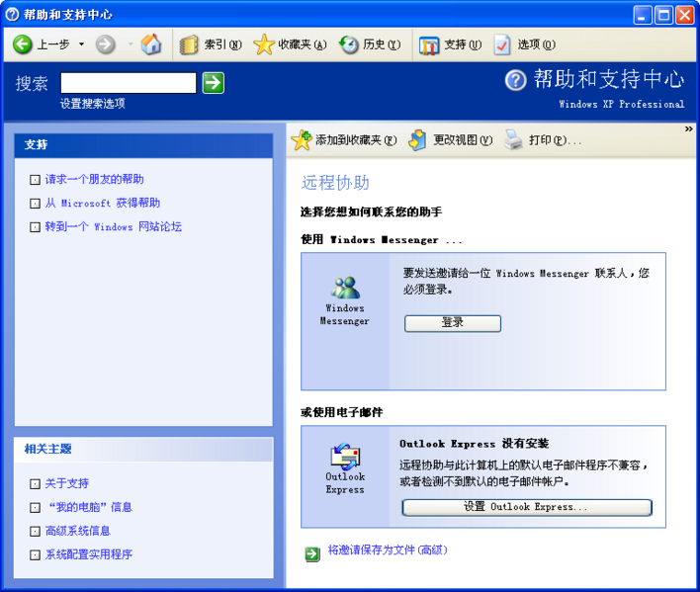Open “我的电脑”信息 related topic

point(91,507)
